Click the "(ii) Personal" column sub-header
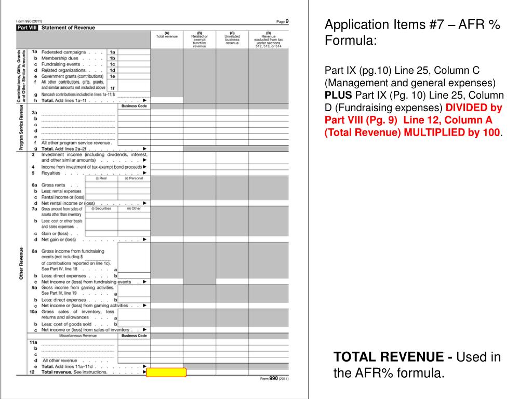 pos(134,179)
